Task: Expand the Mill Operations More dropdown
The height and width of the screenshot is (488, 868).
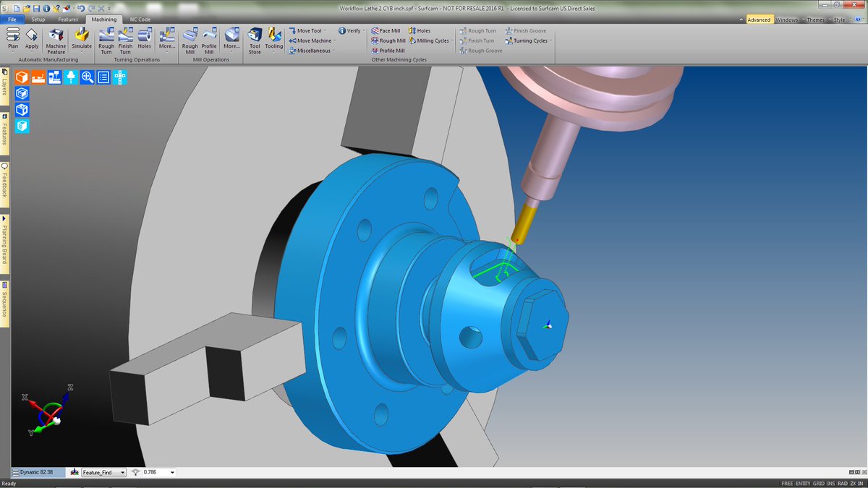Action: [231, 39]
